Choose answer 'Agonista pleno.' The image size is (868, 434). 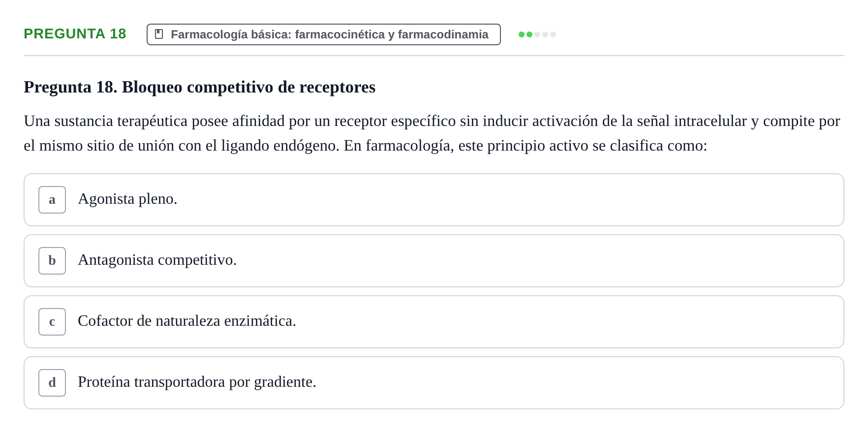434,200
